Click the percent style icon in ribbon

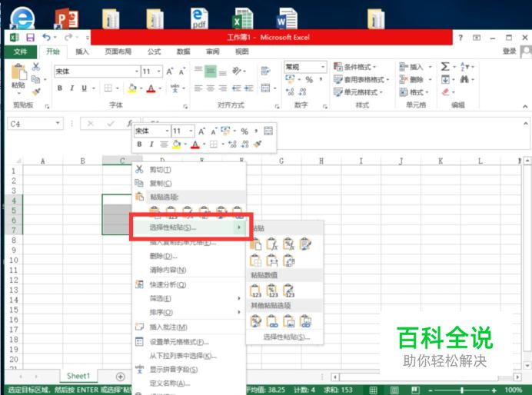[x=309, y=80]
